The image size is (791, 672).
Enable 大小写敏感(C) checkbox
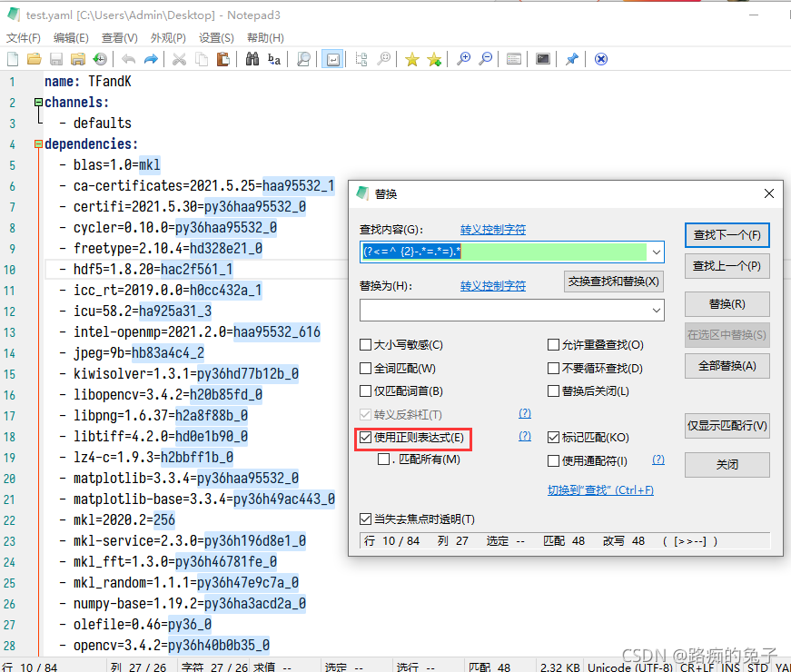365,345
